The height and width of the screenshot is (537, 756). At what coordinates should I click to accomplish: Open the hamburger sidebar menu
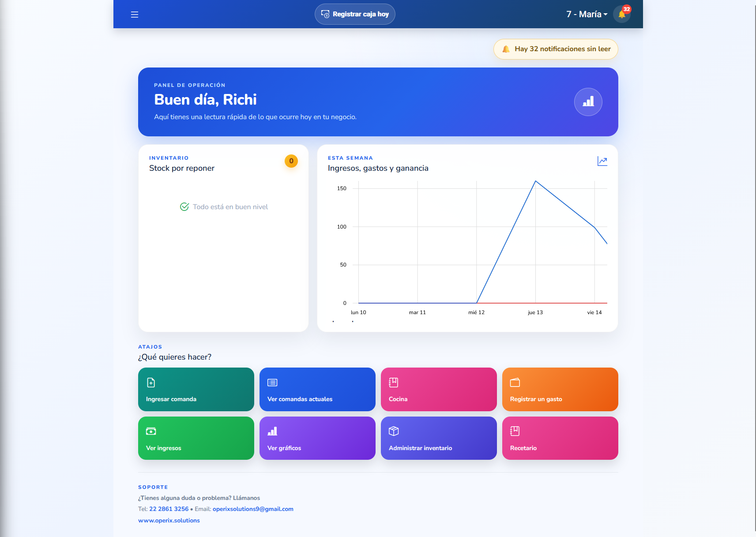[x=135, y=15]
